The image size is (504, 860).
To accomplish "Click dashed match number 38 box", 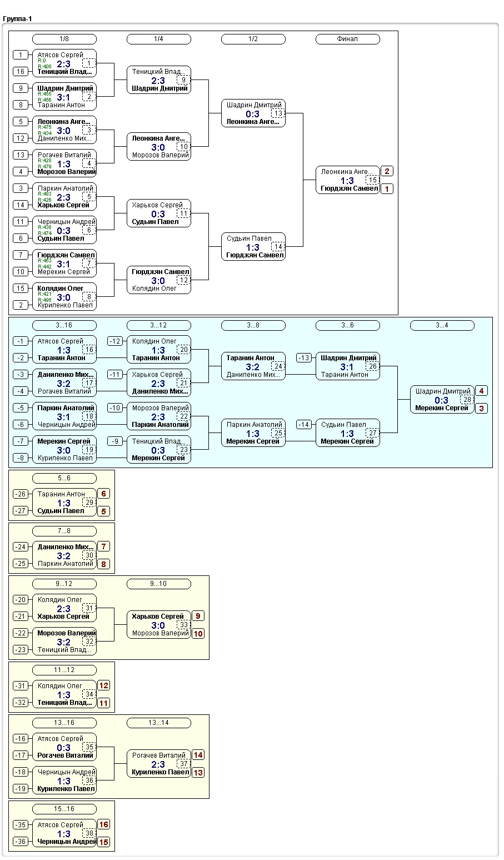I will (89, 833).
